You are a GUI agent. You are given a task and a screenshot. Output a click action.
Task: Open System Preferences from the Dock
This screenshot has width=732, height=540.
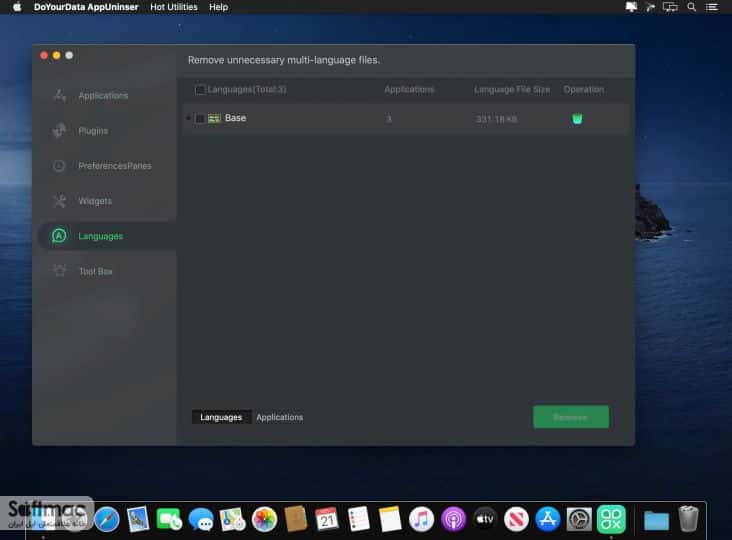(x=579, y=519)
